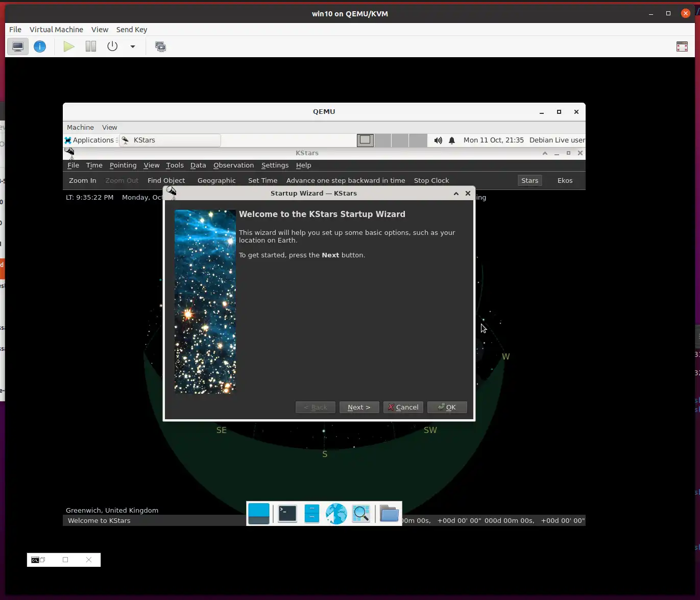The height and width of the screenshot is (600, 700).
Task: Shut down the virtual machine power icon
Action: (x=112, y=47)
